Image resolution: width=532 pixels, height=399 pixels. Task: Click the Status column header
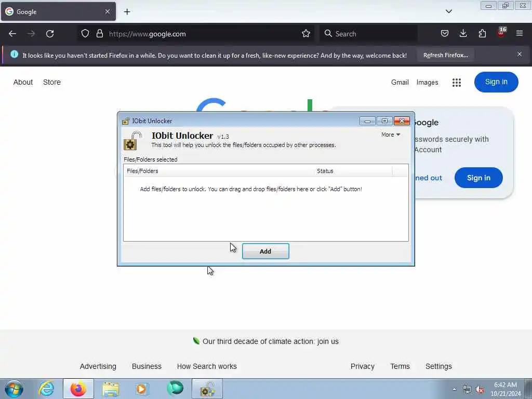353,171
